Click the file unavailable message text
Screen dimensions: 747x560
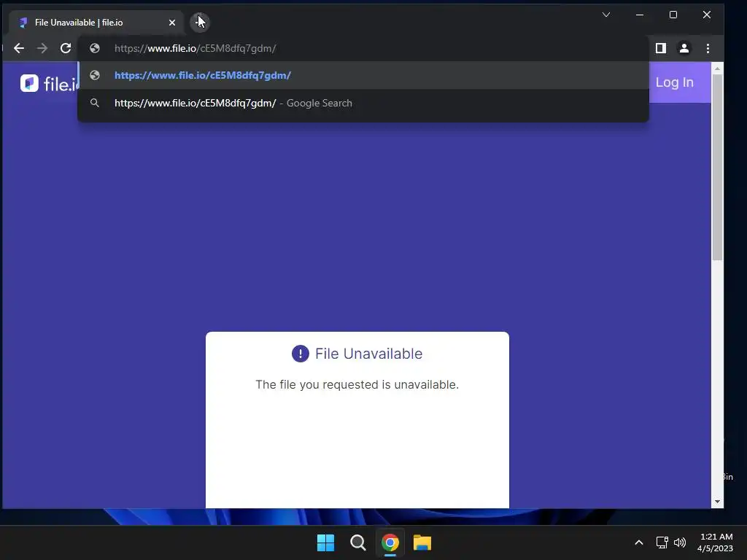click(x=357, y=384)
